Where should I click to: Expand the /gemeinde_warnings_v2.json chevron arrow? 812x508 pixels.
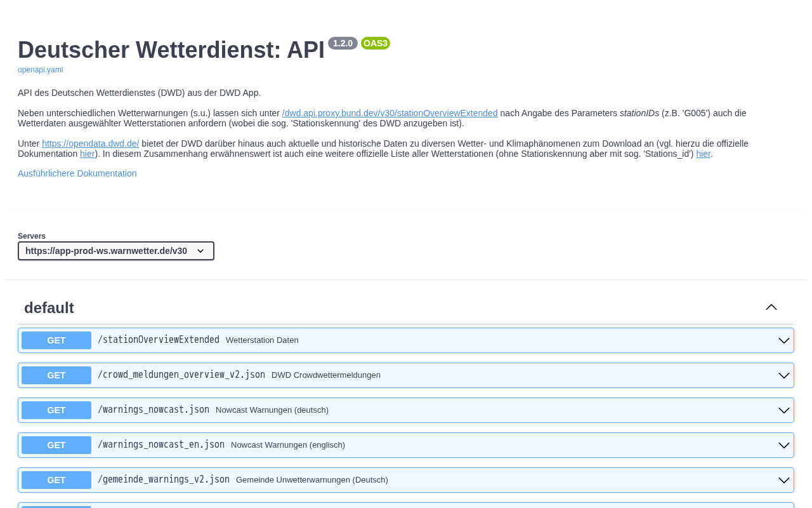pos(784,480)
